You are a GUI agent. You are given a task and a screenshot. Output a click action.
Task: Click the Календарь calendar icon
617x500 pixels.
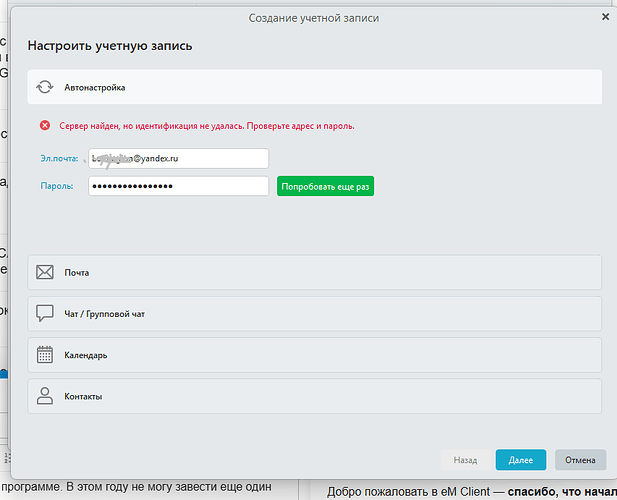click(45, 354)
